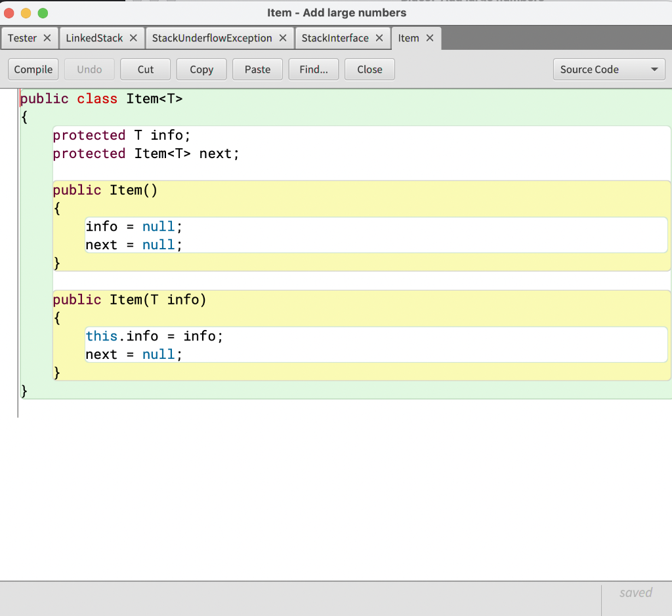Open the Find dialog

point(313,69)
